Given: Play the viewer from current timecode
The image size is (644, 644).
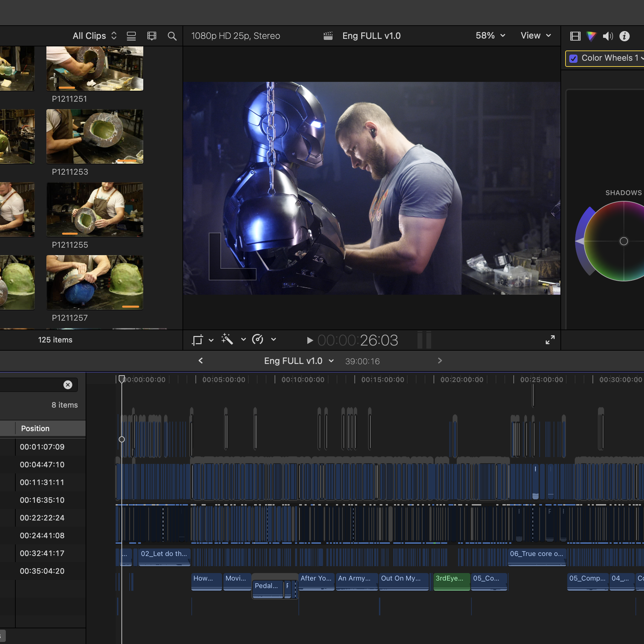Looking at the screenshot, I should [x=310, y=340].
